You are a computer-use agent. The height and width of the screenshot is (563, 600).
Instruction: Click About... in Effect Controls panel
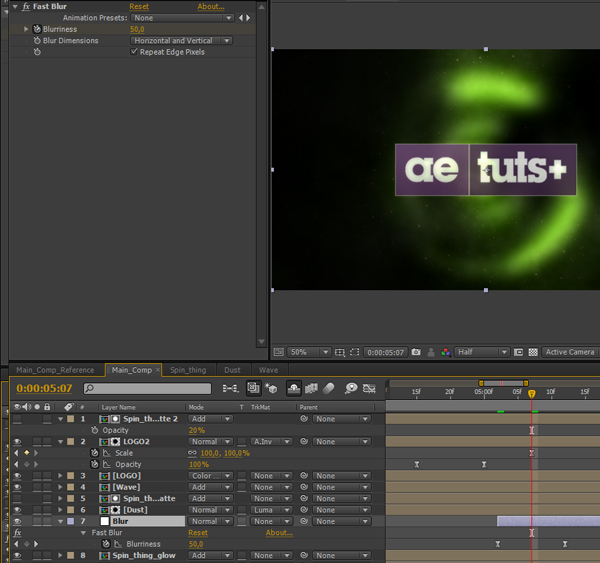click(211, 7)
